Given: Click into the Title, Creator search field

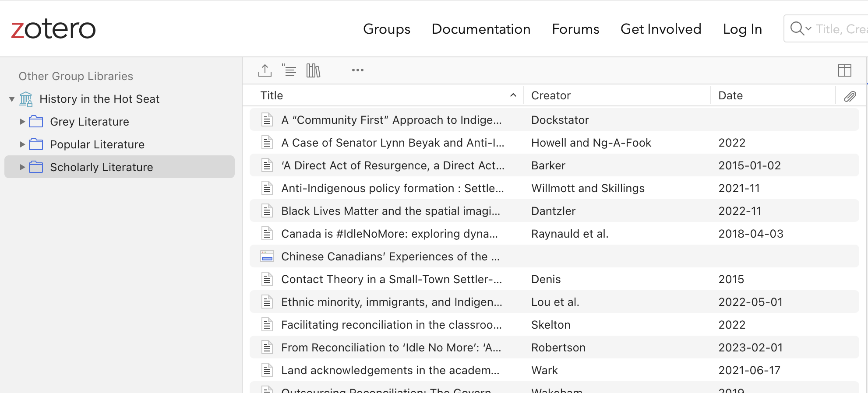Looking at the screenshot, I should [841, 29].
